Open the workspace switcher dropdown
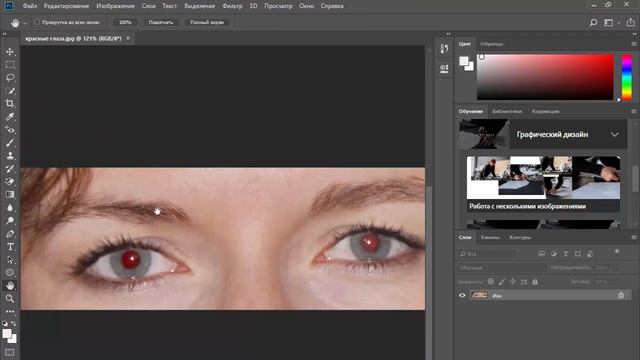Screen dimensions: 640x360 coord(610,22)
